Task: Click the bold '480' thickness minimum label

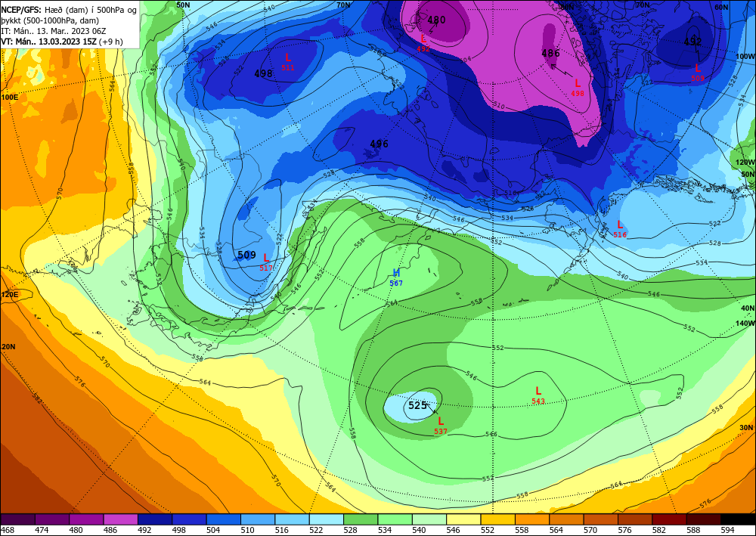Action: 437,20
